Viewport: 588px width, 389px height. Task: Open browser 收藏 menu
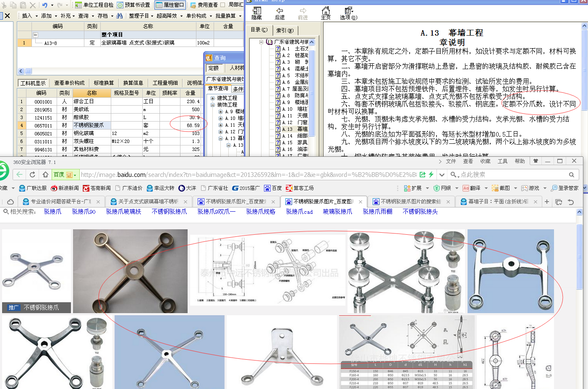pyautogui.click(x=485, y=161)
